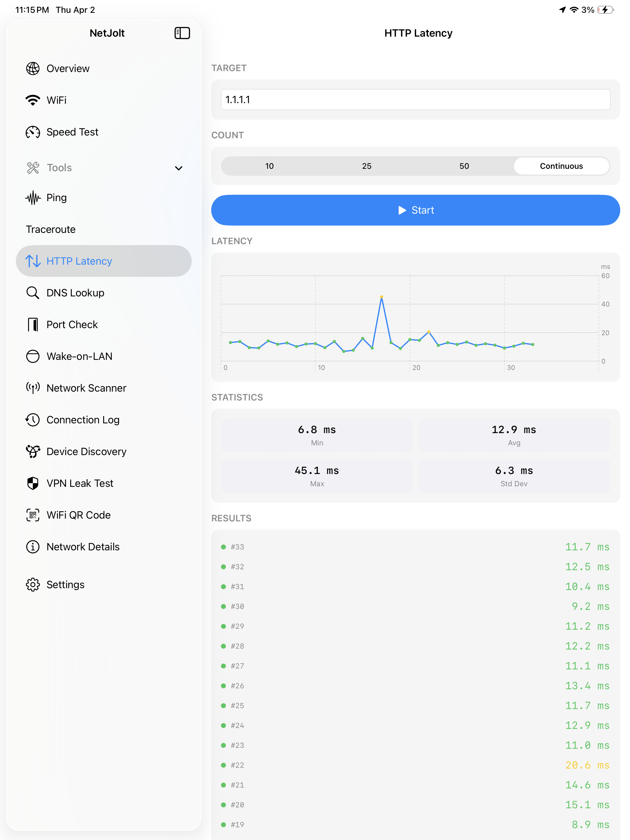Select count of 25 from the segmented control

click(x=367, y=166)
